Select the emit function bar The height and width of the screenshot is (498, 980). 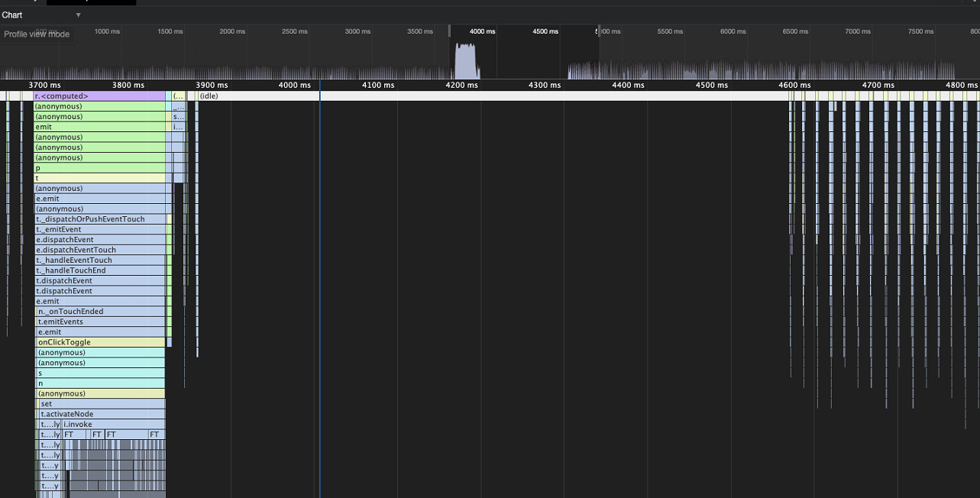[99, 127]
